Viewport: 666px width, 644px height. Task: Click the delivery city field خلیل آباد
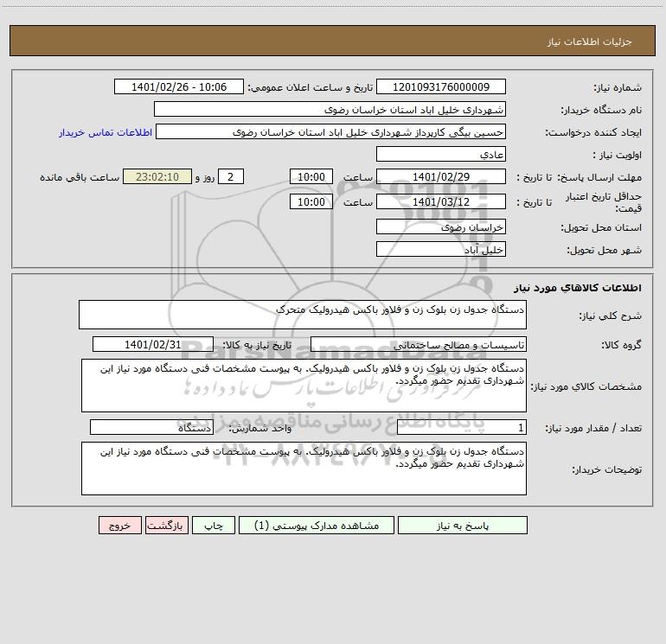coord(441,249)
